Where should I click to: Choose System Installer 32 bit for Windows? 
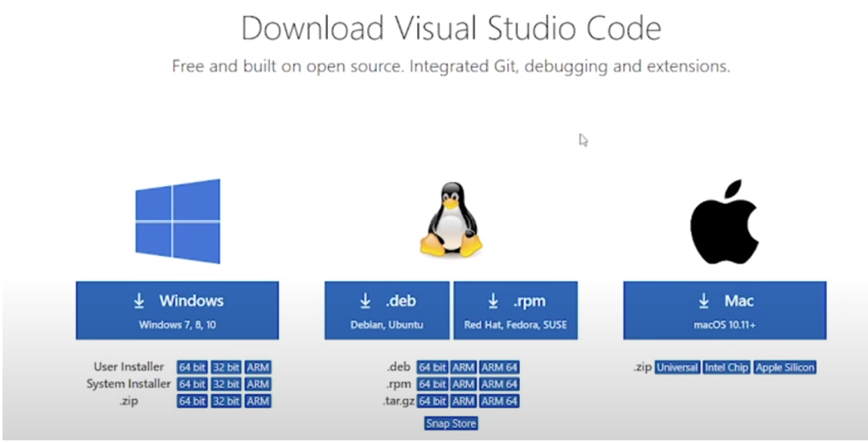(226, 384)
